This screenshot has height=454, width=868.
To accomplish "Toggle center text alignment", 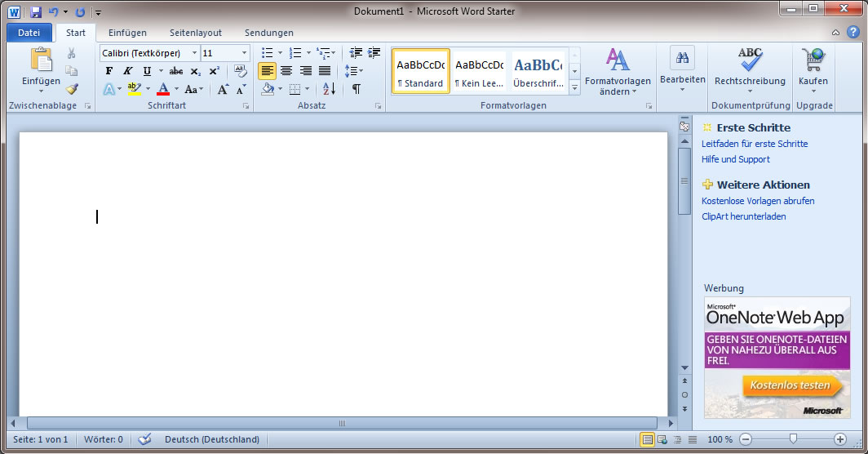I will coord(286,71).
